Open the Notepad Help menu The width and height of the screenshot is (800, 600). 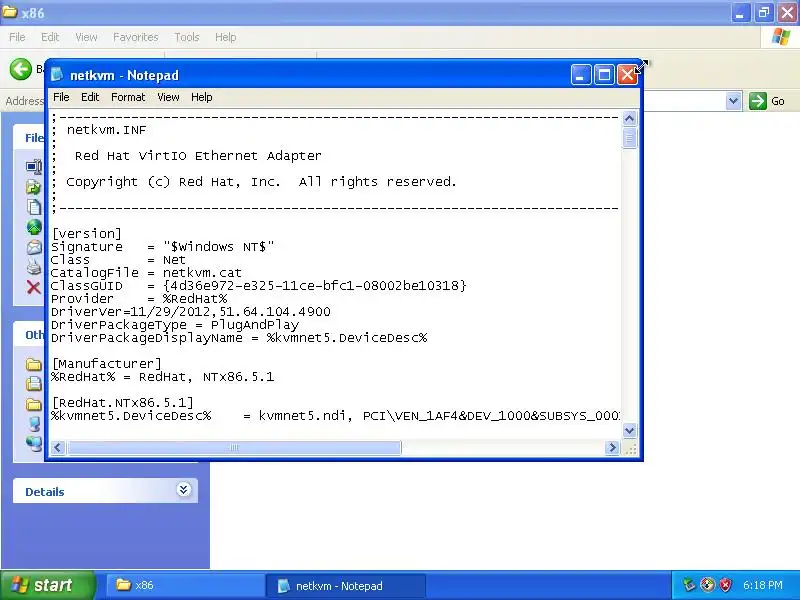pos(202,97)
